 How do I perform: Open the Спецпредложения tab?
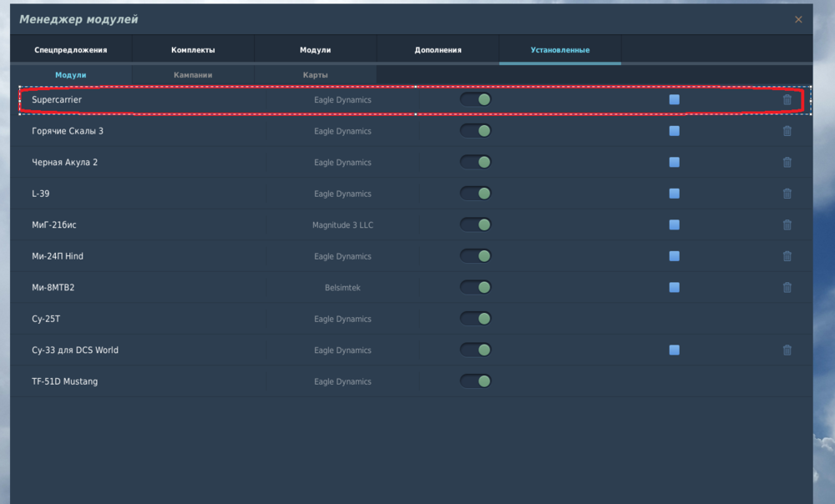tap(71, 50)
